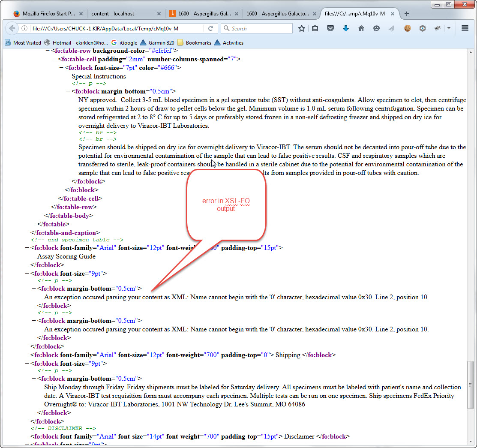Click the closing fo:table-and-caption tag

coord(65,233)
